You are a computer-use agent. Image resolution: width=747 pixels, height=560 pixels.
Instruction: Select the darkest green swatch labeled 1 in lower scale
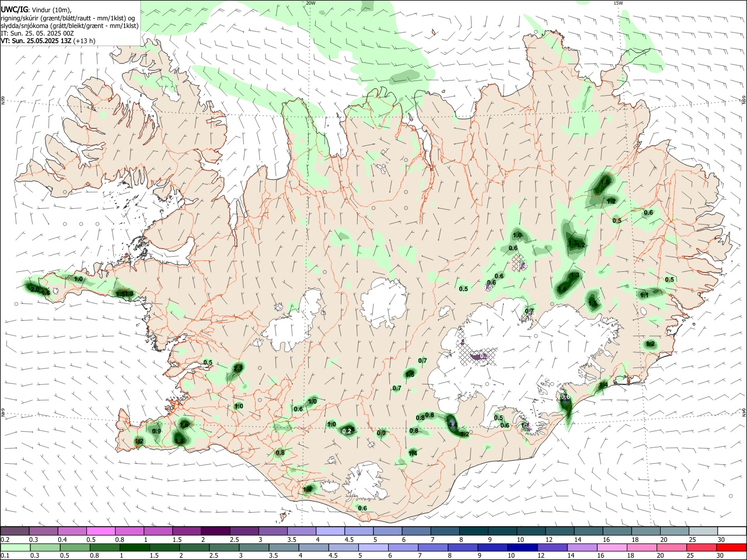[135, 547]
